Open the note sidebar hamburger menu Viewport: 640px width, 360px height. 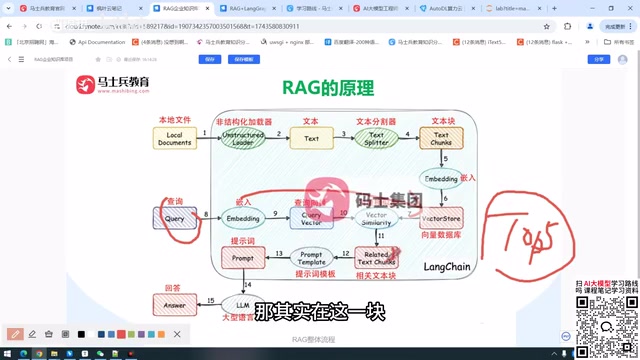tap(21, 59)
